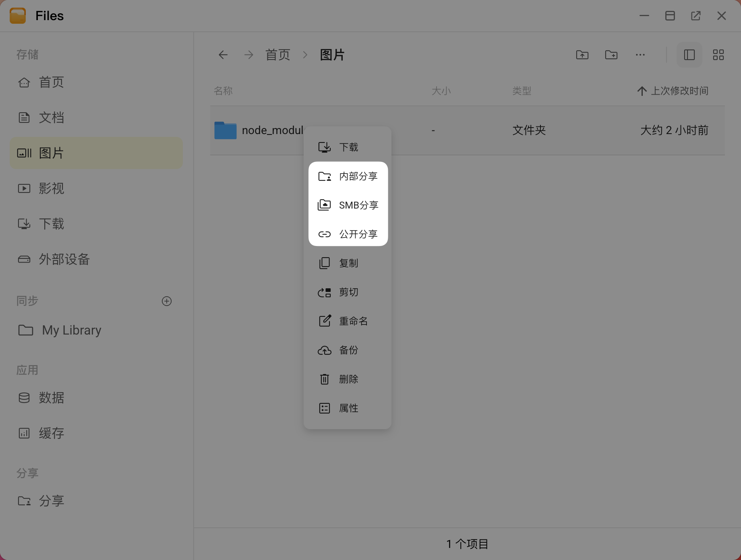The height and width of the screenshot is (560, 741).
Task: Open the 文档 section in sidebar
Action: click(x=51, y=118)
